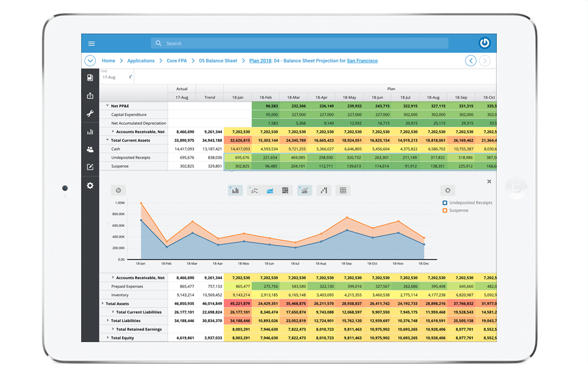Open 05 Balance Sheet breadcrumb

click(x=218, y=61)
